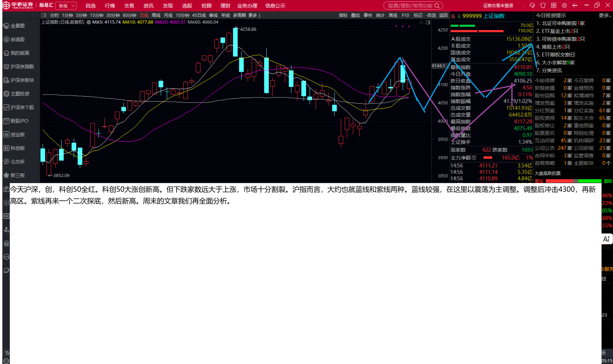Click the wave chart sidebar icon

click(x=6, y=257)
